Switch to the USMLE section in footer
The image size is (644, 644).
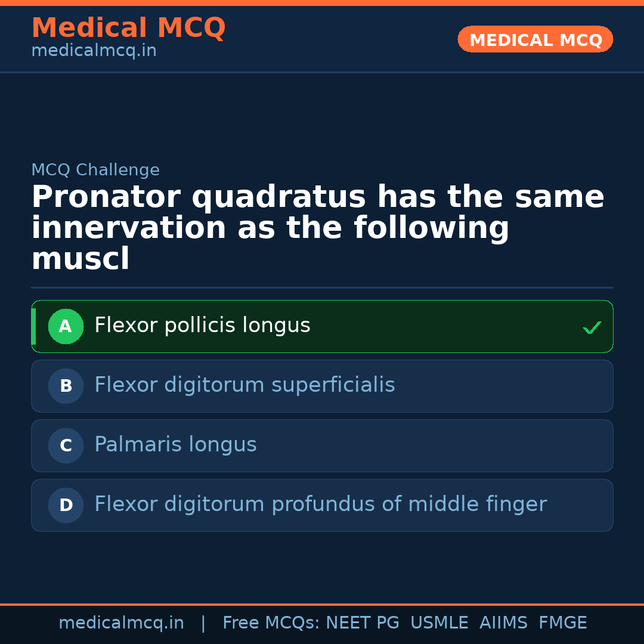click(439, 623)
